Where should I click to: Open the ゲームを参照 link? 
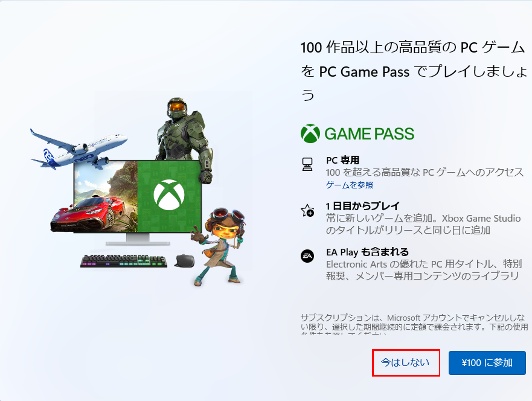click(x=350, y=185)
